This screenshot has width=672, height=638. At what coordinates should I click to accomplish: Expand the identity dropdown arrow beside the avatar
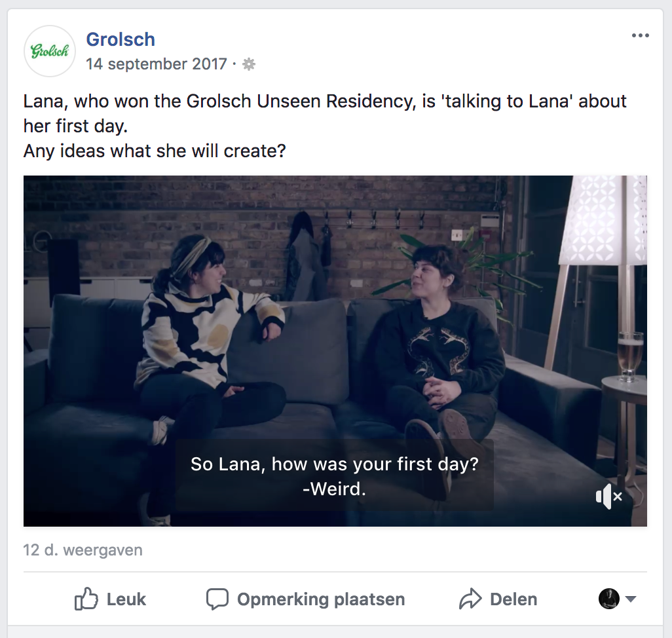pyautogui.click(x=631, y=599)
